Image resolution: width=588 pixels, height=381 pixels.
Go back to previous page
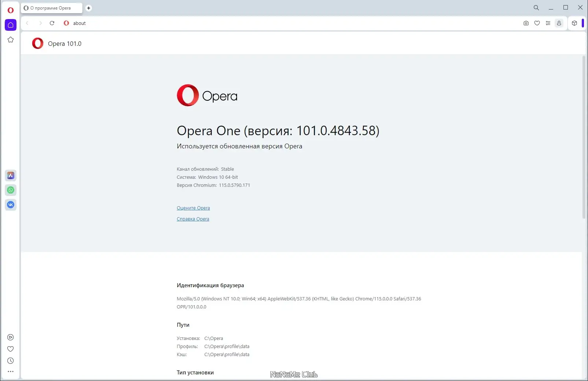pyautogui.click(x=27, y=23)
